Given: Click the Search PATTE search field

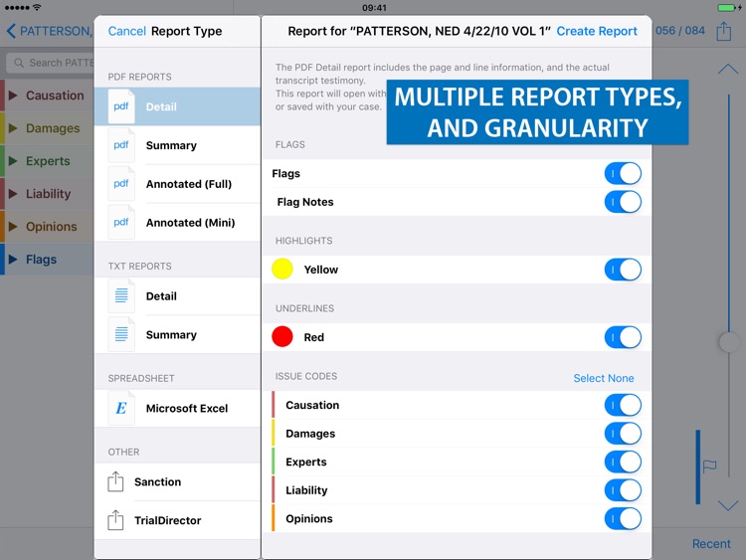Looking at the screenshot, I should (50, 63).
